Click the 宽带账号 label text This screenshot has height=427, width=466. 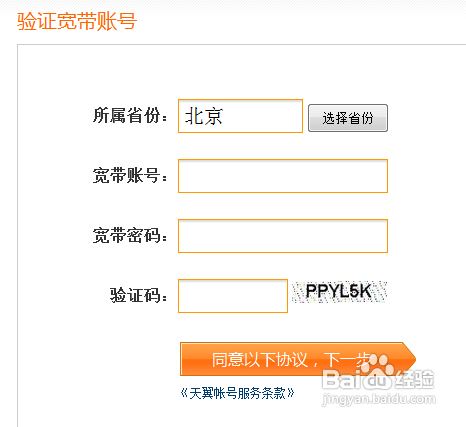(130, 176)
